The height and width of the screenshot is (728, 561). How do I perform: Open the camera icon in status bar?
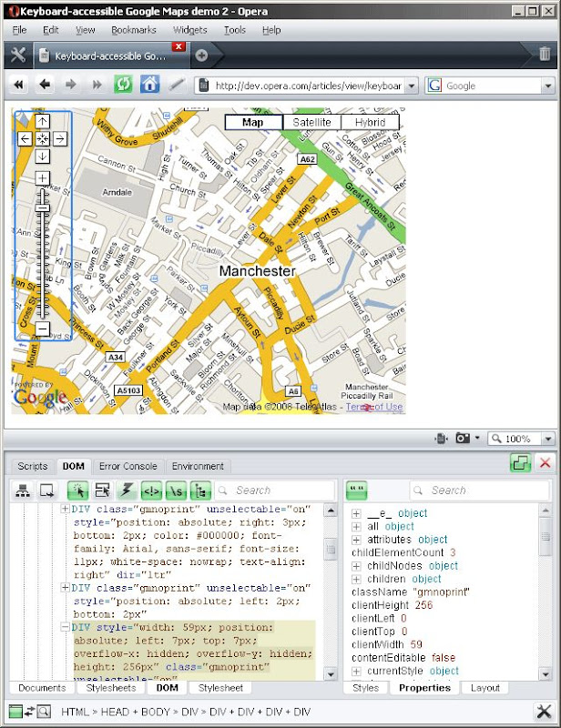462,439
